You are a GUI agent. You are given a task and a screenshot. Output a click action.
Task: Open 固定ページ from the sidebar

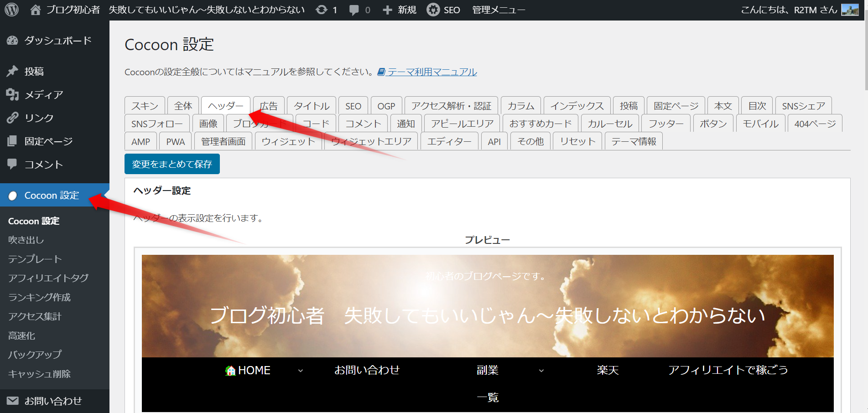(x=48, y=141)
